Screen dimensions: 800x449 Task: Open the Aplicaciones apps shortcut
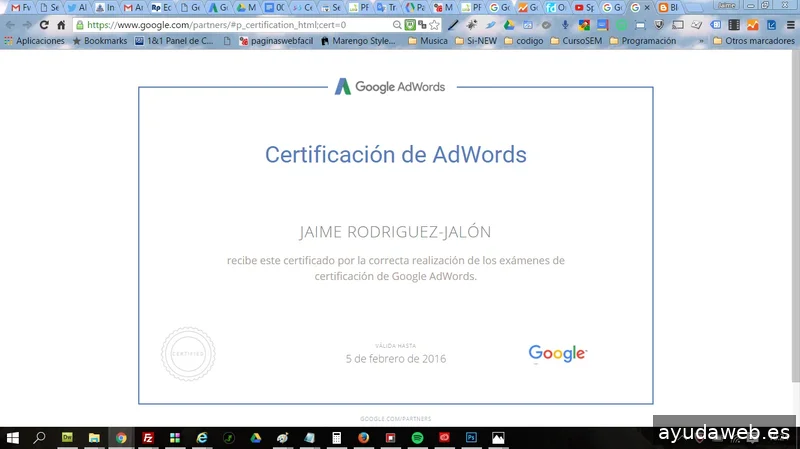coord(34,41)
